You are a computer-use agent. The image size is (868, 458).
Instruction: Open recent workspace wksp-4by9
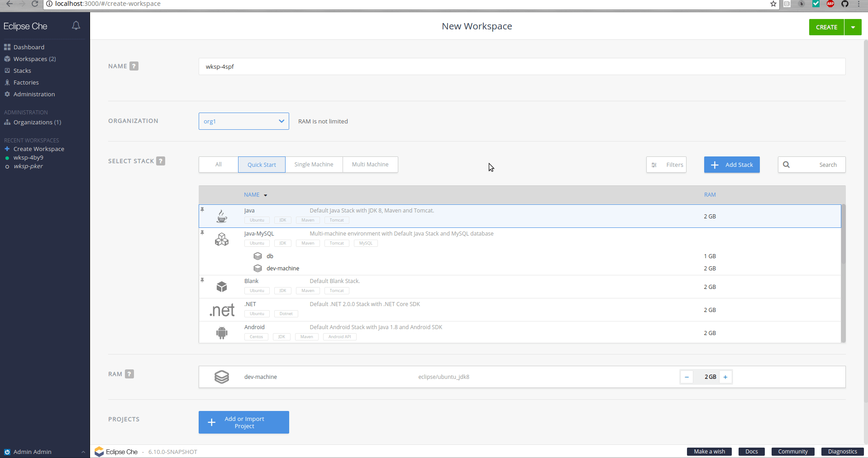[x=29, y=157]
